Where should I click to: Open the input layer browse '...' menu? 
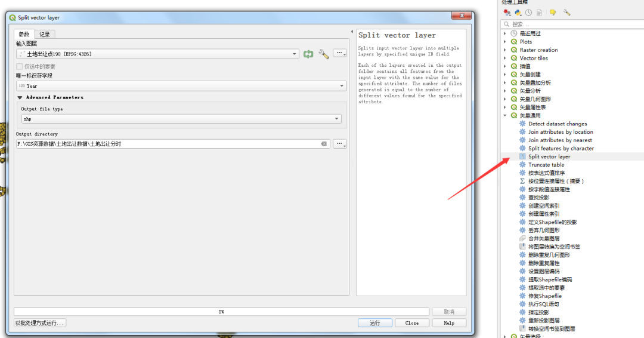point(340,54)
